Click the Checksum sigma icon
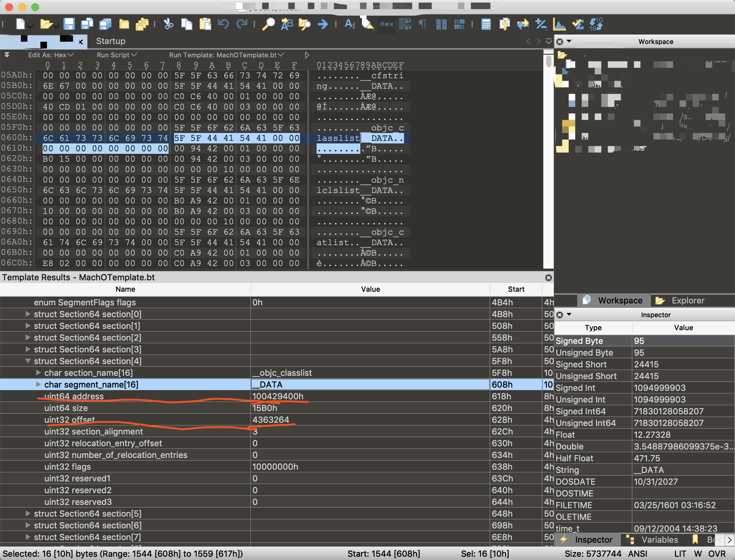Image resolution: width=735 pixels, height=560 pixels. [577, 24]
